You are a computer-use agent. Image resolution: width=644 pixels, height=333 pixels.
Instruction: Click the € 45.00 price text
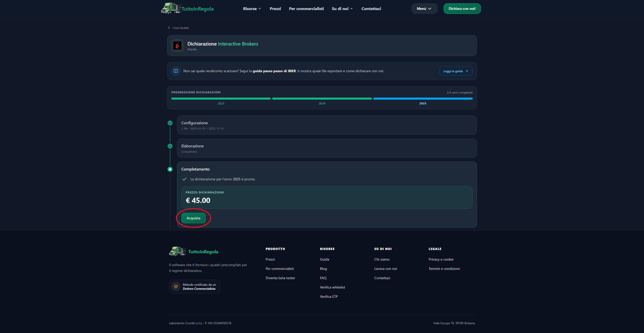(198, 200)
